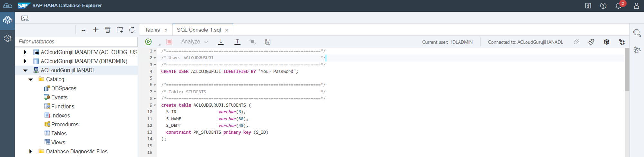The height and width of the screenshot is (157, 644).
Task: Open the Analyze dropdown
Action: 194,42
